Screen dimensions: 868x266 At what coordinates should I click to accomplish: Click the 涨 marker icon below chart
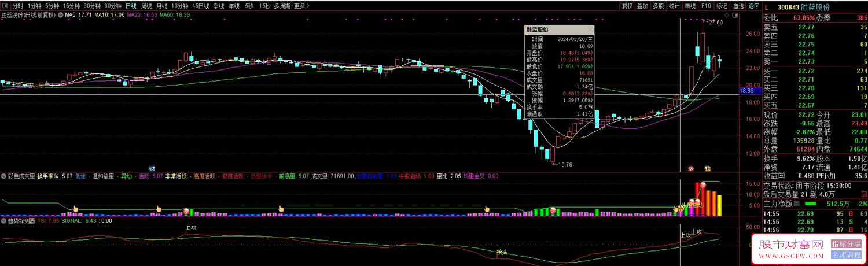coord(690,168)
